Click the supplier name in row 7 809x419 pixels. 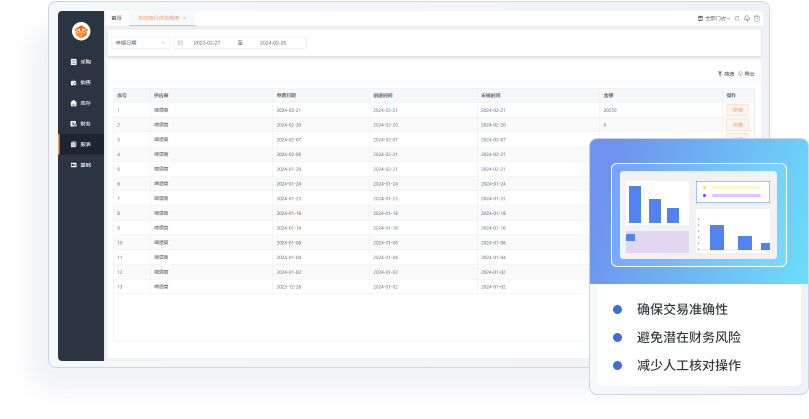pos(161,199)
